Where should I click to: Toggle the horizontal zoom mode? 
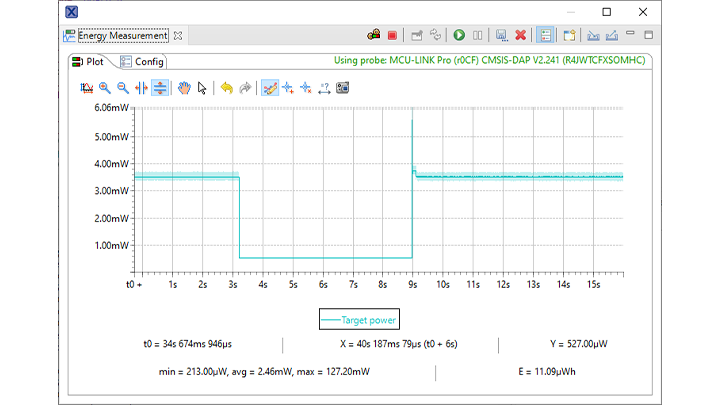[x=141, y=88]
